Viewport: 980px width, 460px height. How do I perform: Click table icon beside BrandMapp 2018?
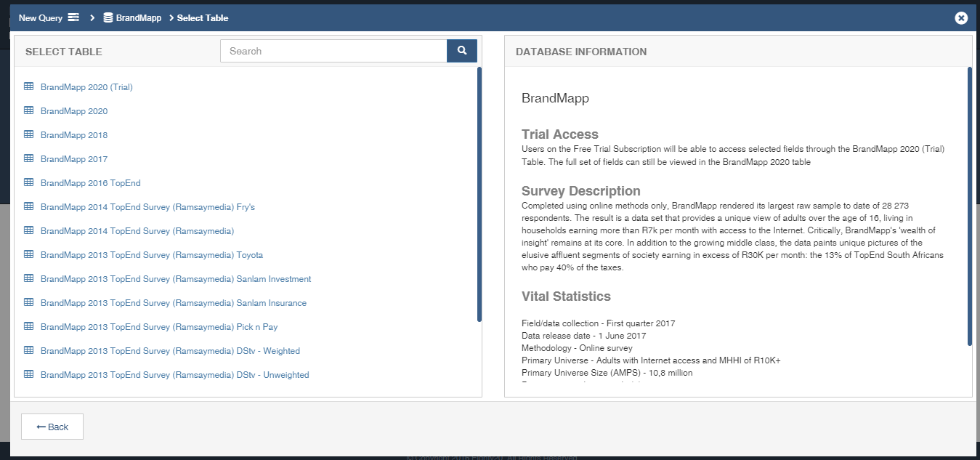[29, 134]
